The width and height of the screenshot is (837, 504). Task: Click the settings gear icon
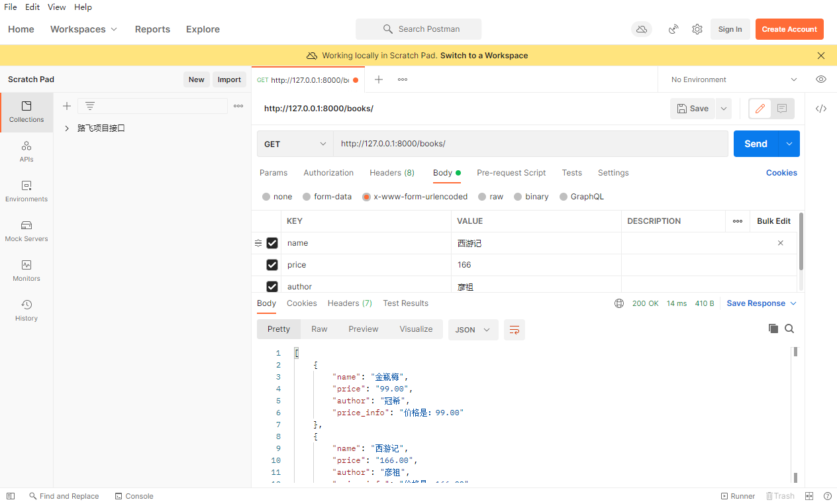click(x=697, y=29)
